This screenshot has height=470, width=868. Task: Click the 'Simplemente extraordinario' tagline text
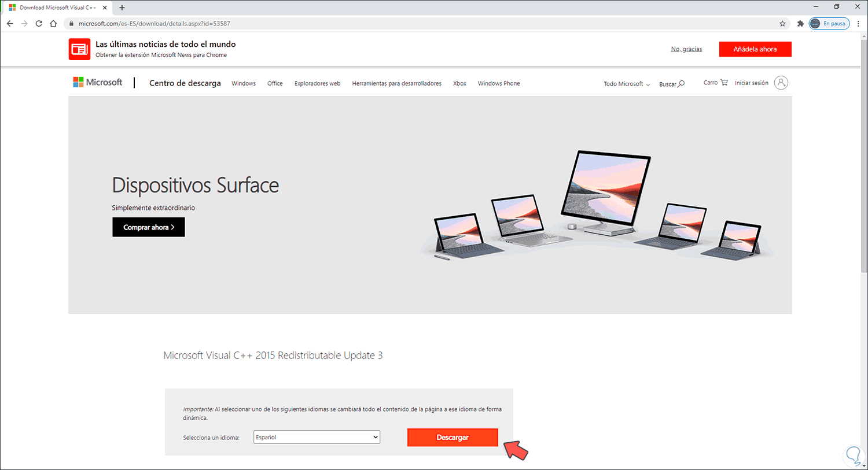[x=153, y=208]
